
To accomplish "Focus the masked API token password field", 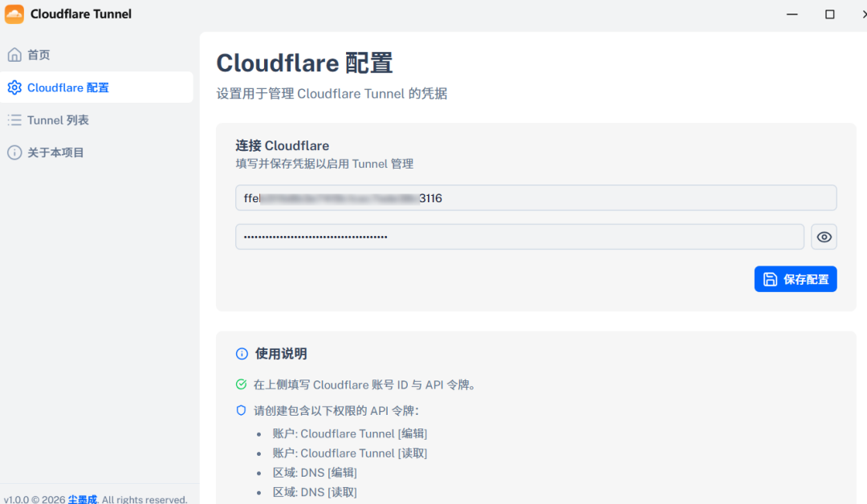I will (519, 237).
